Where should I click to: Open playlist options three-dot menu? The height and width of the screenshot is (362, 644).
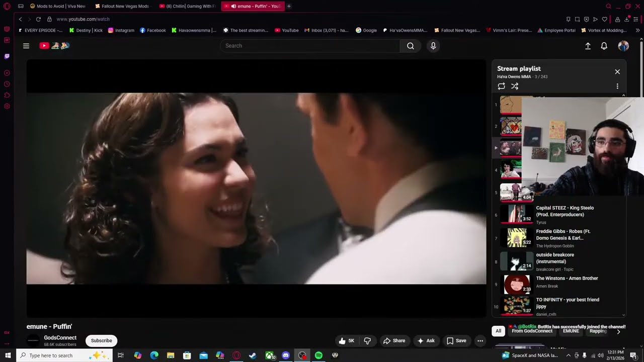[617, 86]
